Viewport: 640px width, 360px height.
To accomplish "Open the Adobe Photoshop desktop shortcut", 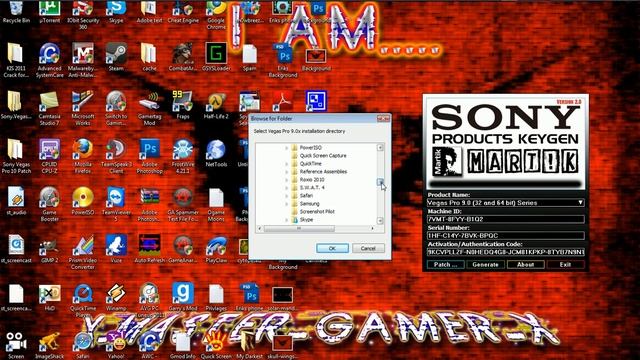I will 149,156.
